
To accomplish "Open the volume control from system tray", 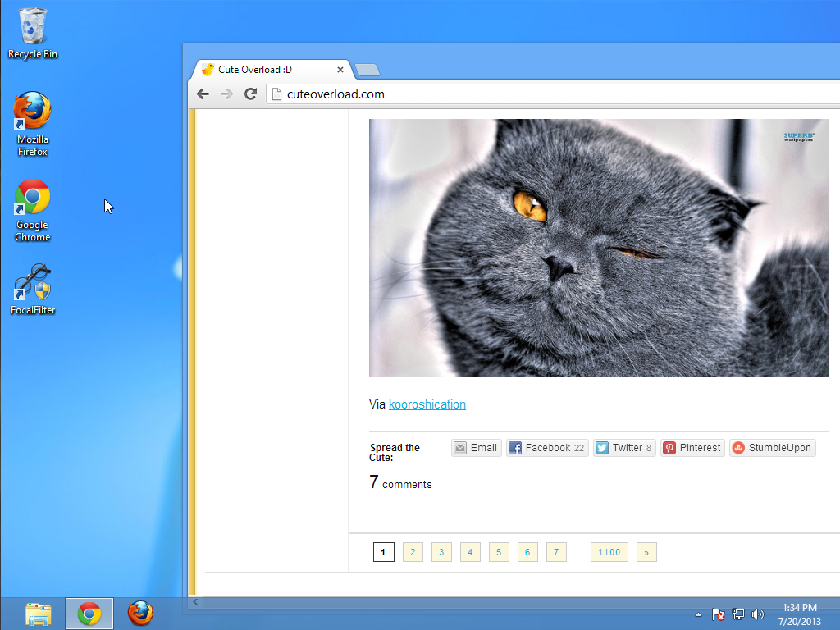I will coord(757,614).
